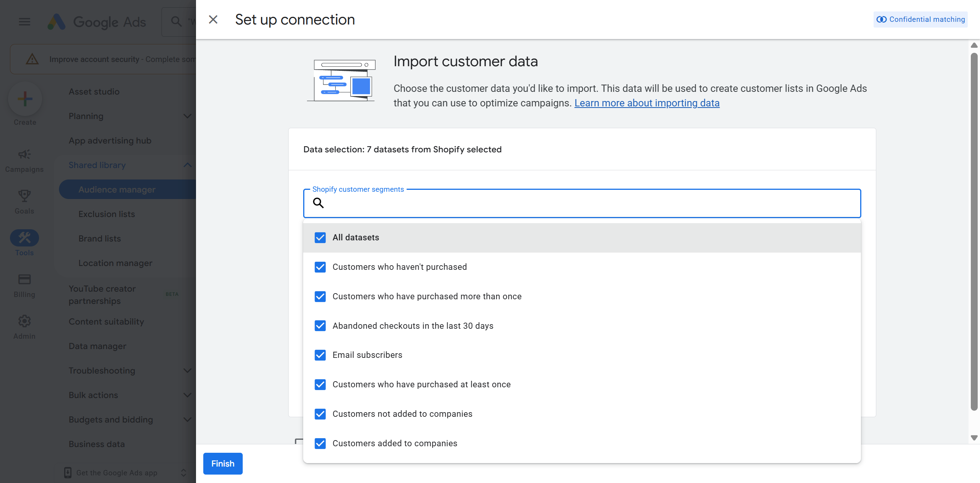Open YouTube creator partnerships
Viewport: 980px width, 483px height.
click(x=102, y=295)
